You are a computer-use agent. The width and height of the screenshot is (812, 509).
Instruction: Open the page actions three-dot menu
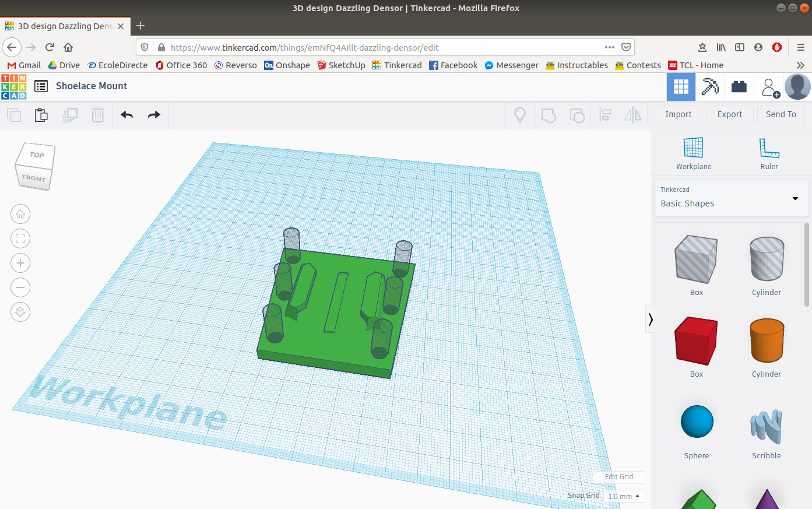(x=610, y=47)
